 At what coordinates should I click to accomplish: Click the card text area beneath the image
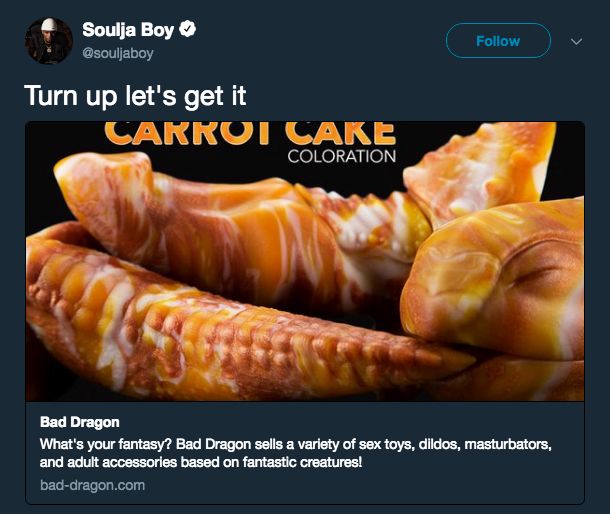305,453
